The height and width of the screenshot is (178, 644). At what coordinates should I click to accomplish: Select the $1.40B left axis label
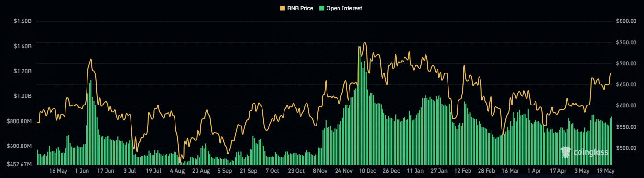click(22, 46)
